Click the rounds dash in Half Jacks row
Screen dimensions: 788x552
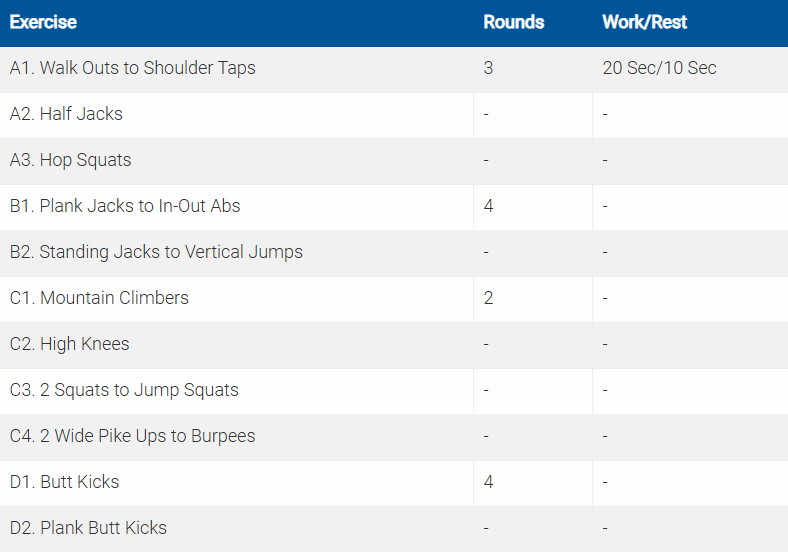coord(486,114)
